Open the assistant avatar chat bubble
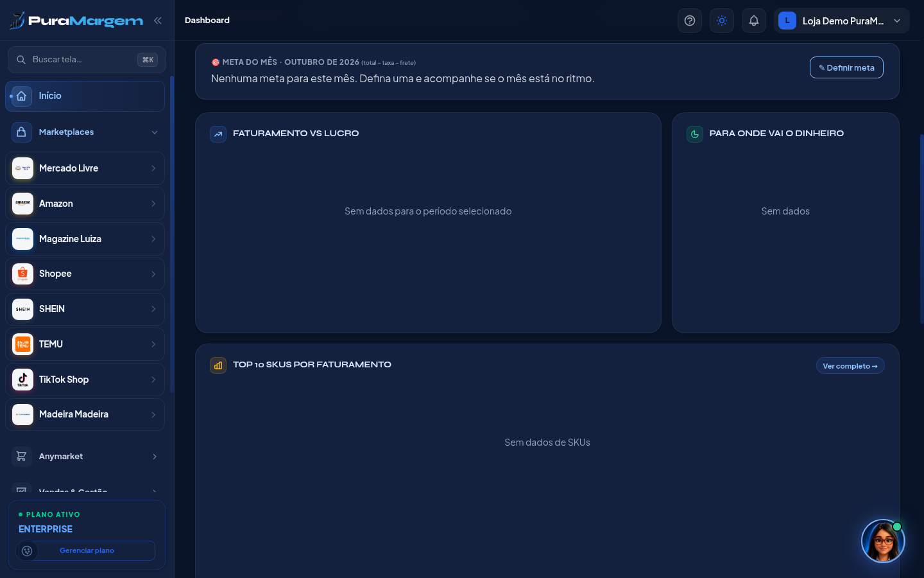 [883, 541]
